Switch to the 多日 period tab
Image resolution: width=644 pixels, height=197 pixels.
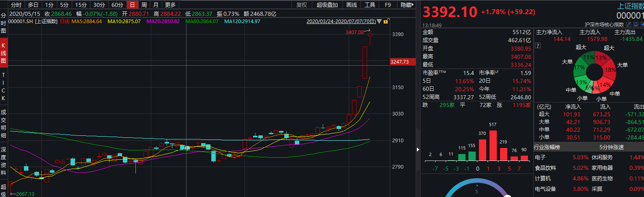[x=33, y=5]
